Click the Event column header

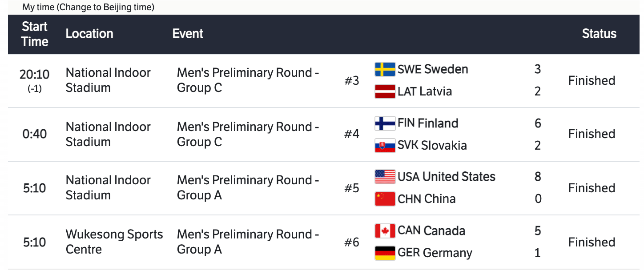pyautogui.click(x=188, y=34)
